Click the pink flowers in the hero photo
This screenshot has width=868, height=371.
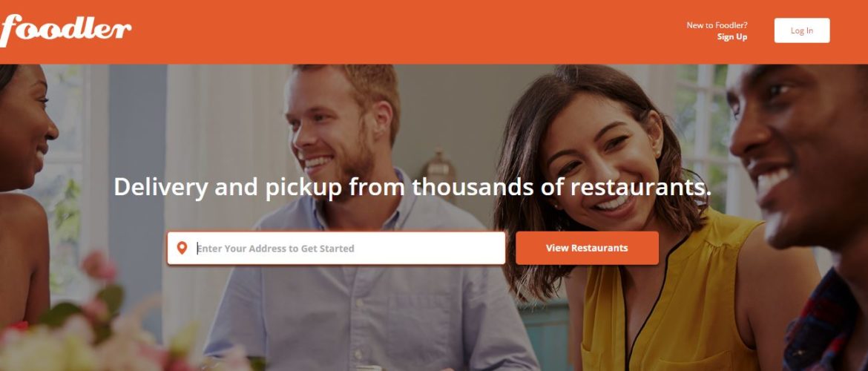click(99, 267)
